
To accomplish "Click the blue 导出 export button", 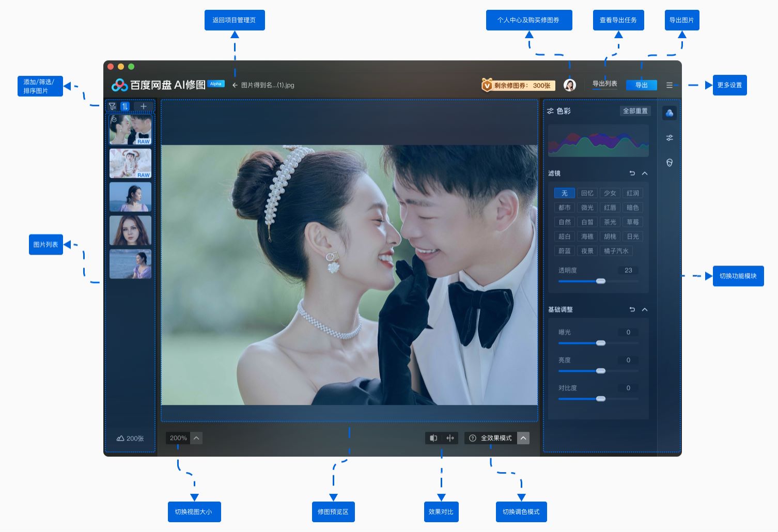I will coord(641,85).
